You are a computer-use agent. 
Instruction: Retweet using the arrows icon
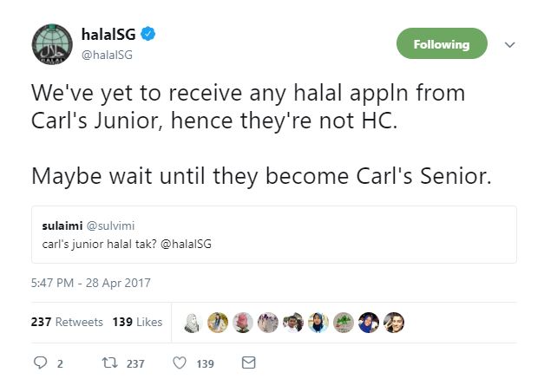(108, 363)
